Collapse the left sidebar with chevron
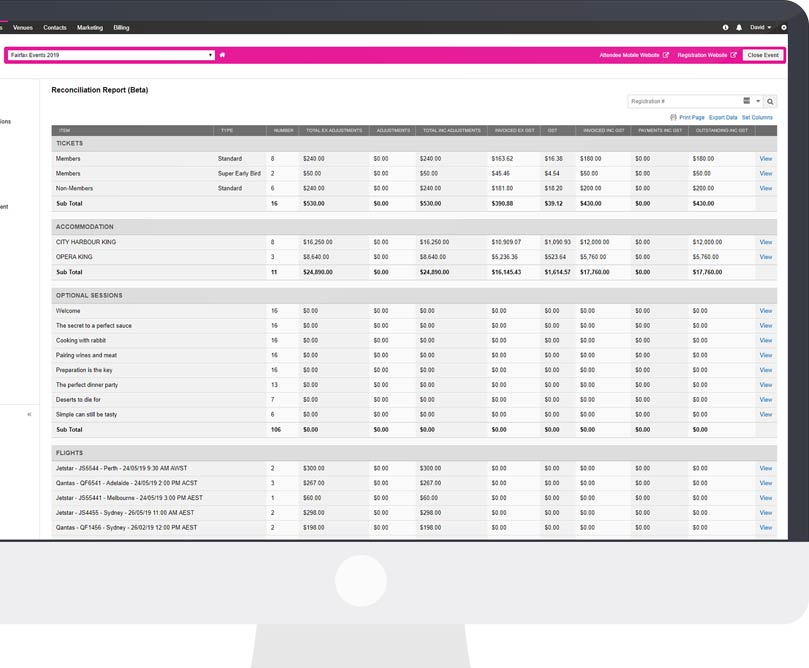 29,414
